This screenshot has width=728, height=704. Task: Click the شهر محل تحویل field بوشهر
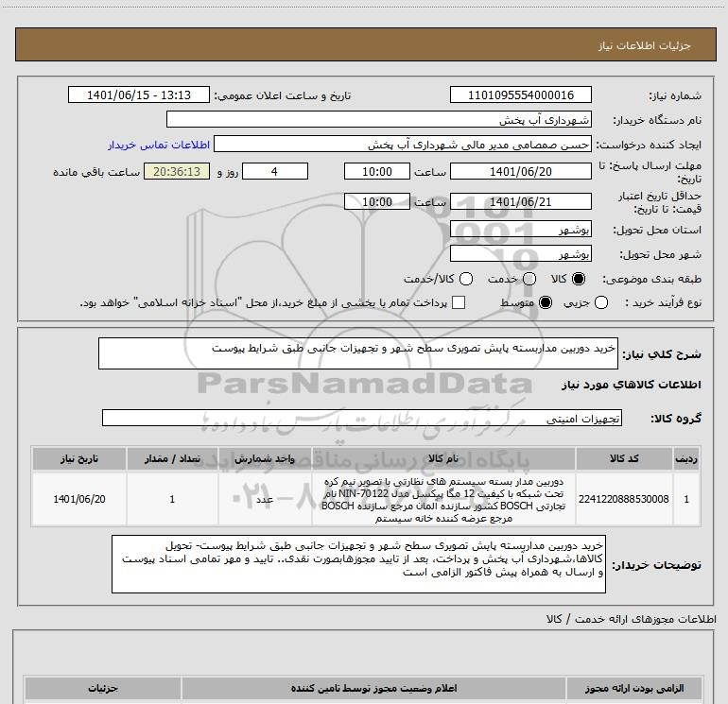(520, 253)
